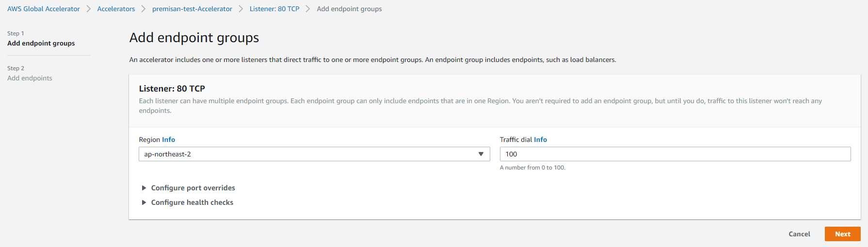
Task: Click chevron after Listener: 80 TCP breadcrumb
Action: tap(308, 9)
